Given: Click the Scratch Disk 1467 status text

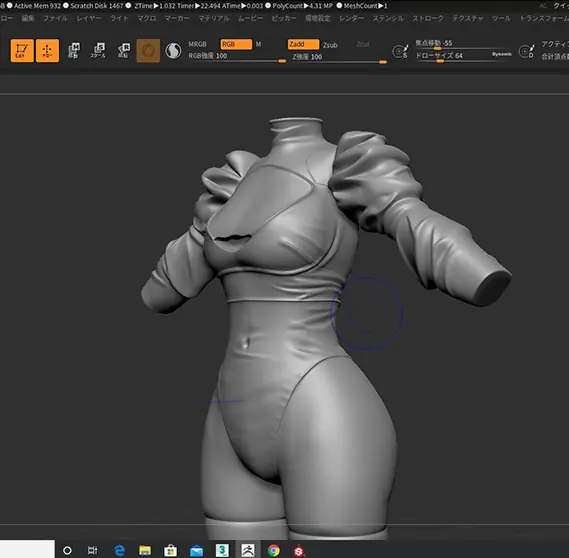Looking at the screenshot, I should (97, 6).
